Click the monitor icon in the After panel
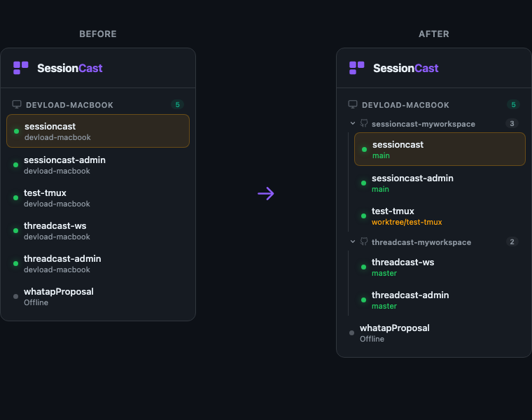The image size is (532, 420). click(353, 104)
